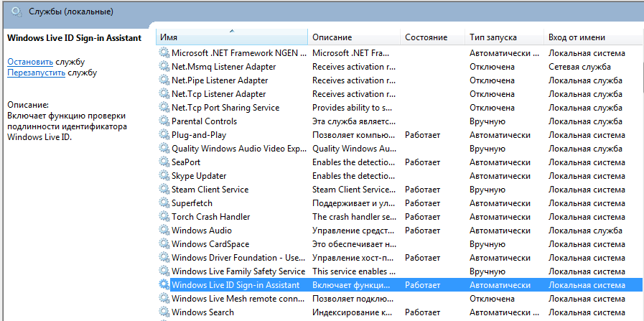Sort by the Вход от имени column header
The width and height of the screenshot is (644, 321).
[x=594, y=37]
